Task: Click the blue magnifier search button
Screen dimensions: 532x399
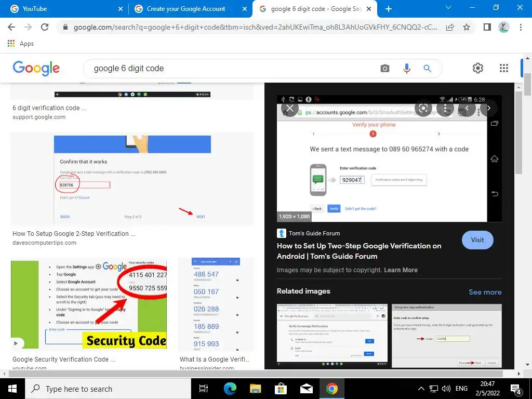Action: tap(427, 69)
